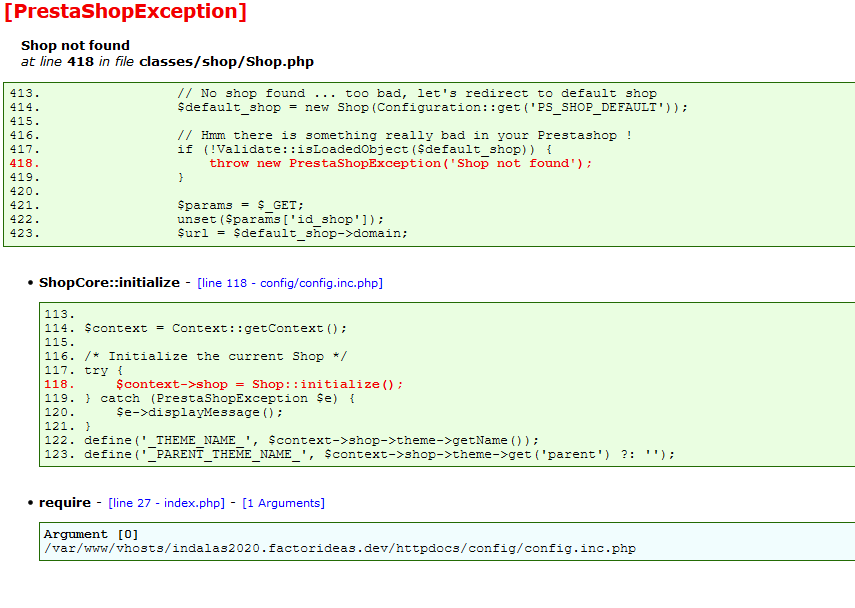
Task: Expand the [1 Arguments] link
Action: click(x=284, y=503)
